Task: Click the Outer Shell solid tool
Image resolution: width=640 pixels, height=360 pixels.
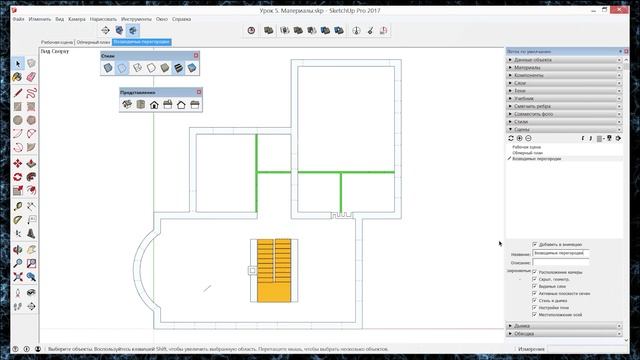Action: 268,30
